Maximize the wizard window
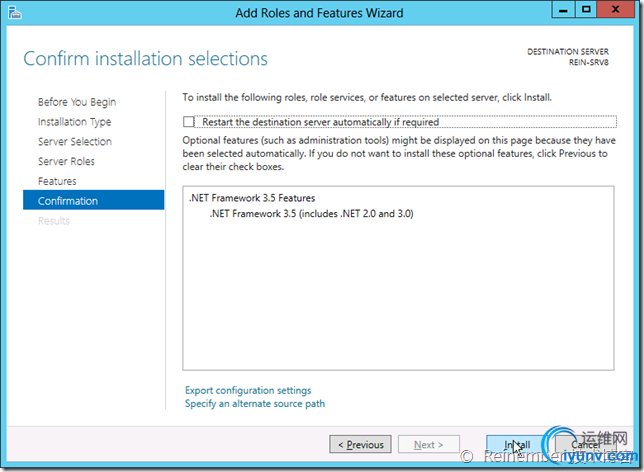Image resolution: width=644 pixels, height=472 pixels. (586, 9)
